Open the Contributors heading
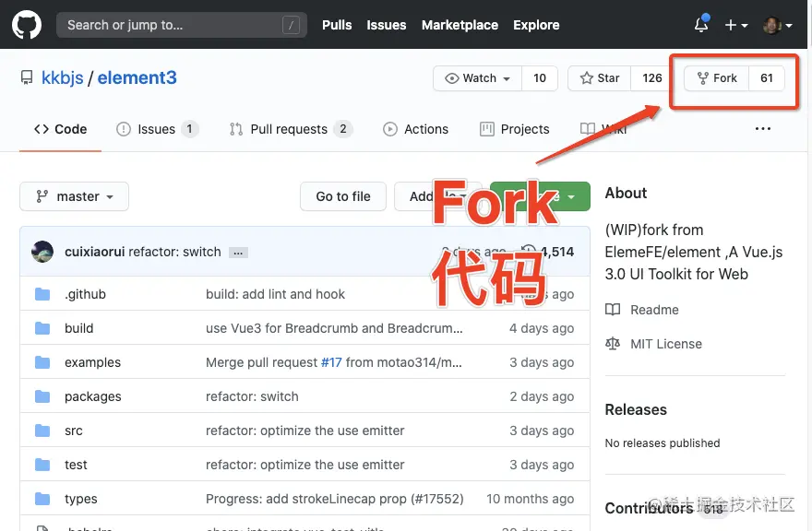This screenshot has height=531, width=812. (x=649, y=508)
